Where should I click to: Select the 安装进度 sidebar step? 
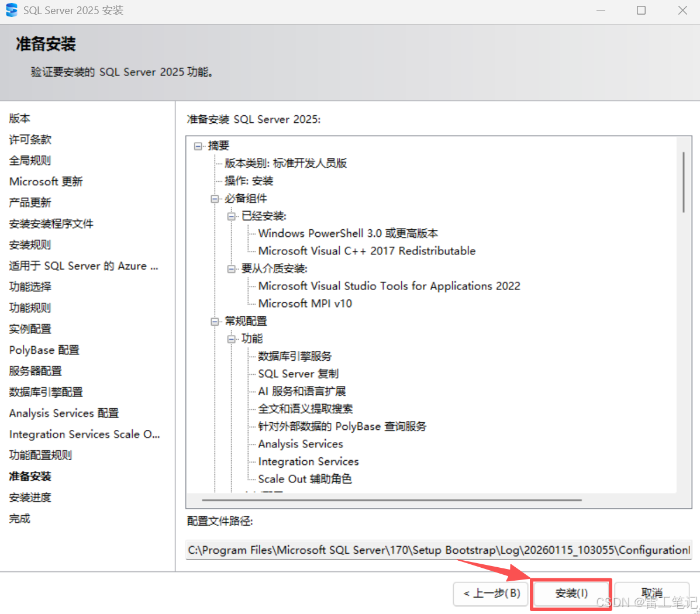(x=30, y=497)
